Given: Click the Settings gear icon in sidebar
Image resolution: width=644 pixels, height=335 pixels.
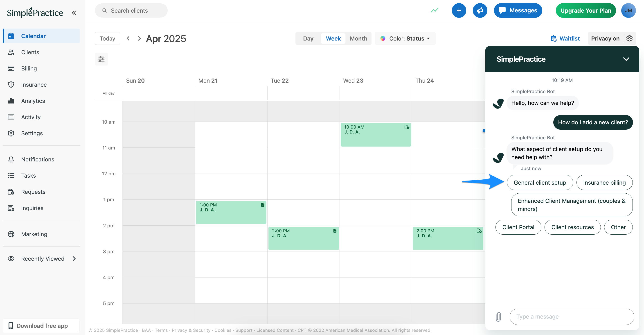Looking at the screenshot, I should [x=11, y=133].
